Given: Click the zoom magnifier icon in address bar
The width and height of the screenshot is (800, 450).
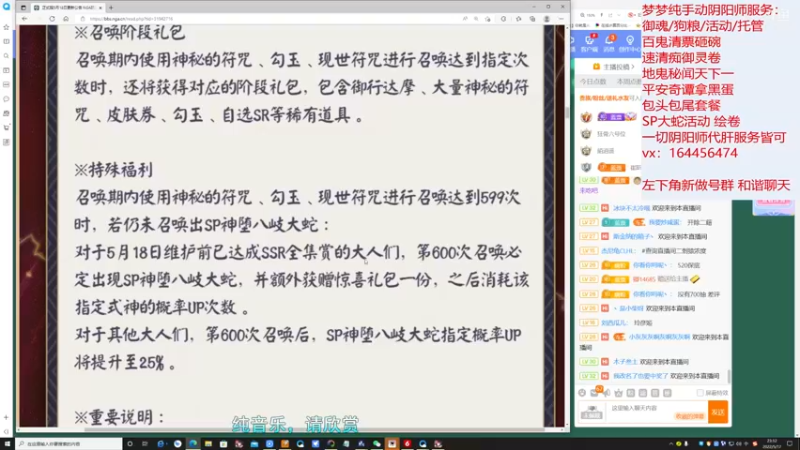Looking at the screenshot, I should coord(476,19).
